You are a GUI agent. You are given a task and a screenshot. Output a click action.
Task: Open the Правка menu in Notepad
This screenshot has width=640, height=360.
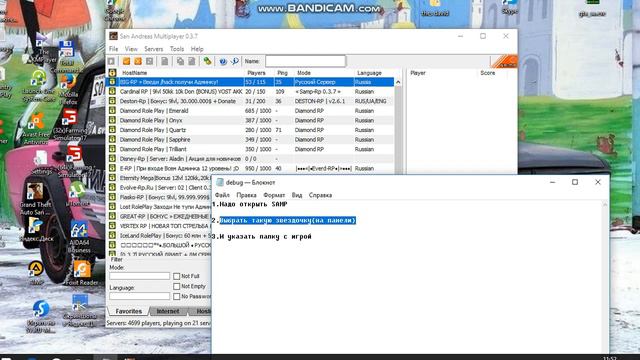247,195
